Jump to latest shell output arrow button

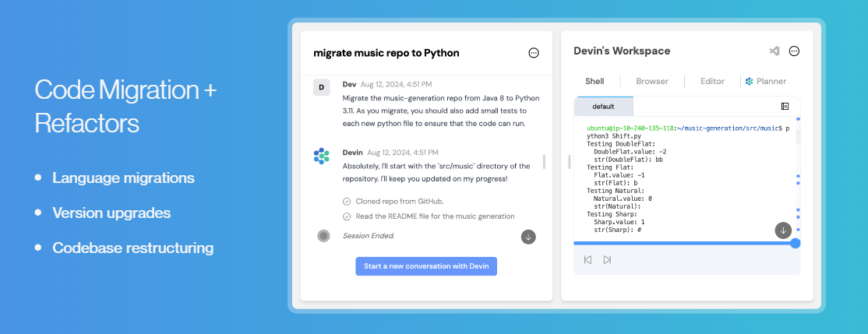tap(783, 230)
